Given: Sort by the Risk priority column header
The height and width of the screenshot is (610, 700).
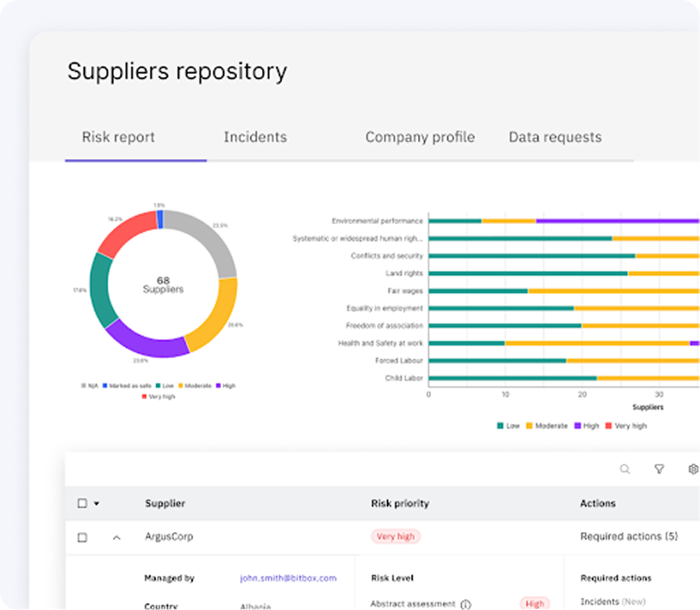Looking at the screenshot, I should 399,503.
